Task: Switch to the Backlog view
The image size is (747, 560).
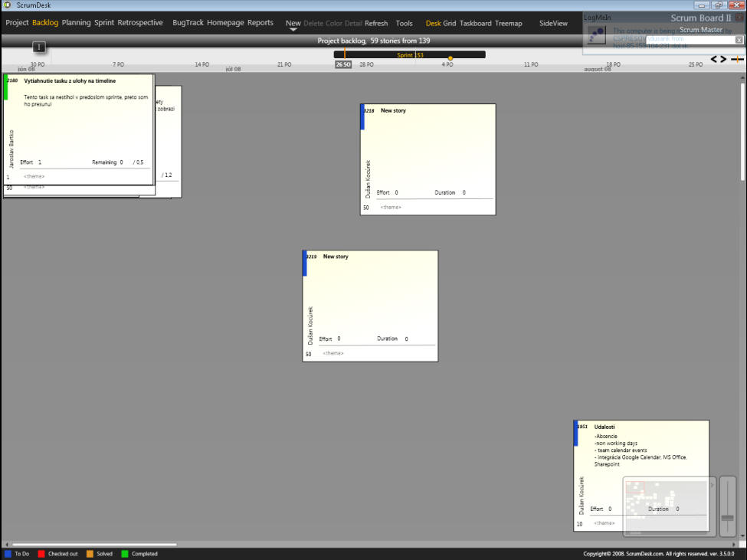Action: coord(45,23)
